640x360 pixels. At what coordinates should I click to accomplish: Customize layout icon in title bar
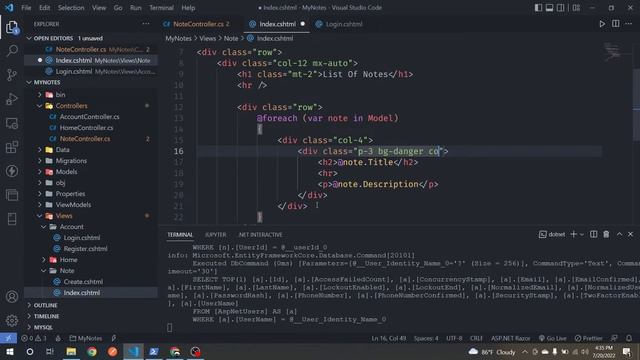click(x=576, y=8)
